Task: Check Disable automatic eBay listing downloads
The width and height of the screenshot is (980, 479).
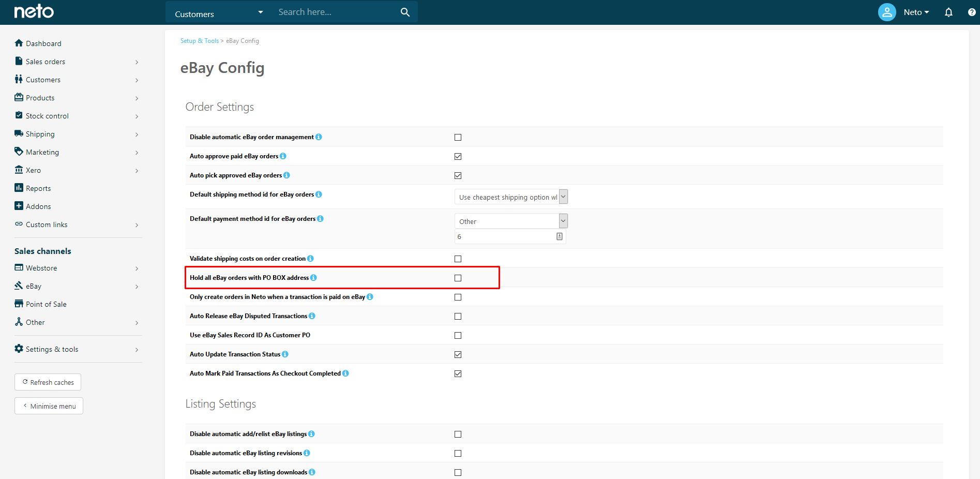Action: (x=458, y=472)
